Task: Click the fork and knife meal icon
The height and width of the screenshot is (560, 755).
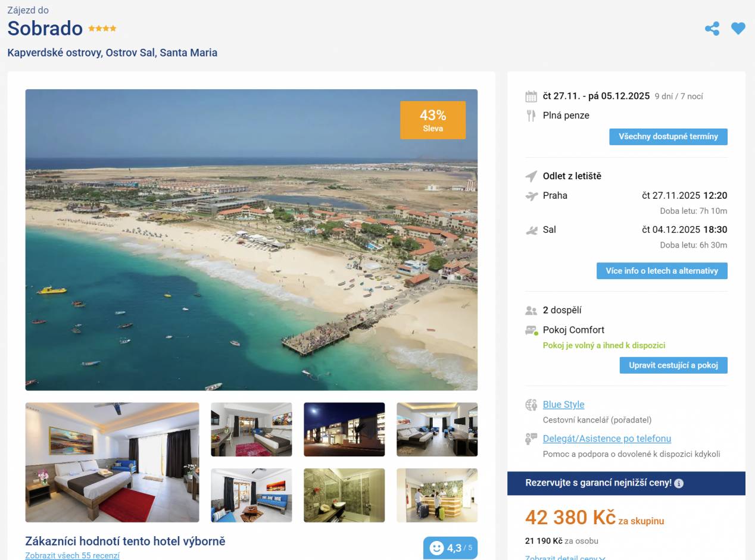Action: click(x=531, y=115)
